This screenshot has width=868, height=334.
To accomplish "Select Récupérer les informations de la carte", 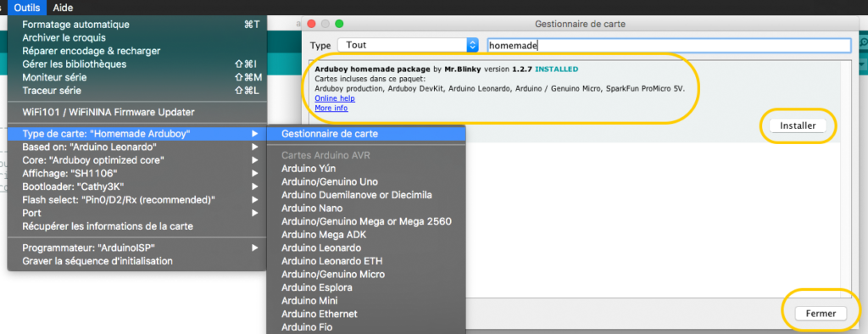I will [x=136, y=226].
